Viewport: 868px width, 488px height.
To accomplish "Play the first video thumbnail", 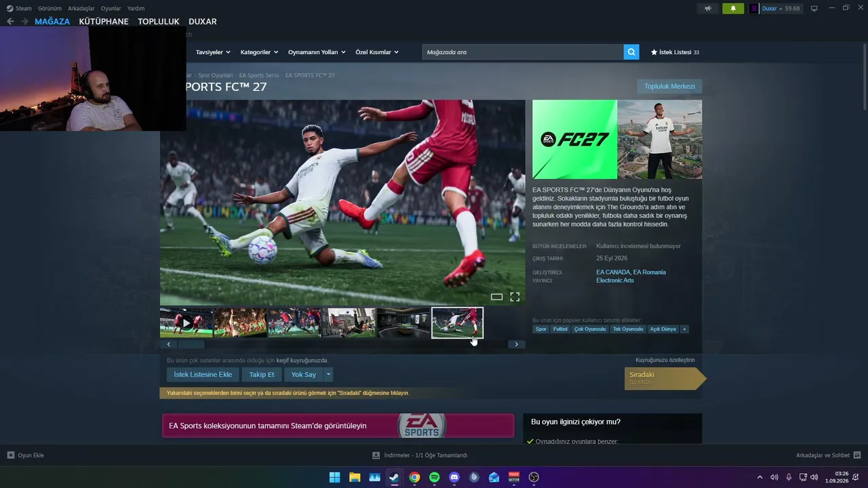I will pyautogui.click(x=186, y=323).
